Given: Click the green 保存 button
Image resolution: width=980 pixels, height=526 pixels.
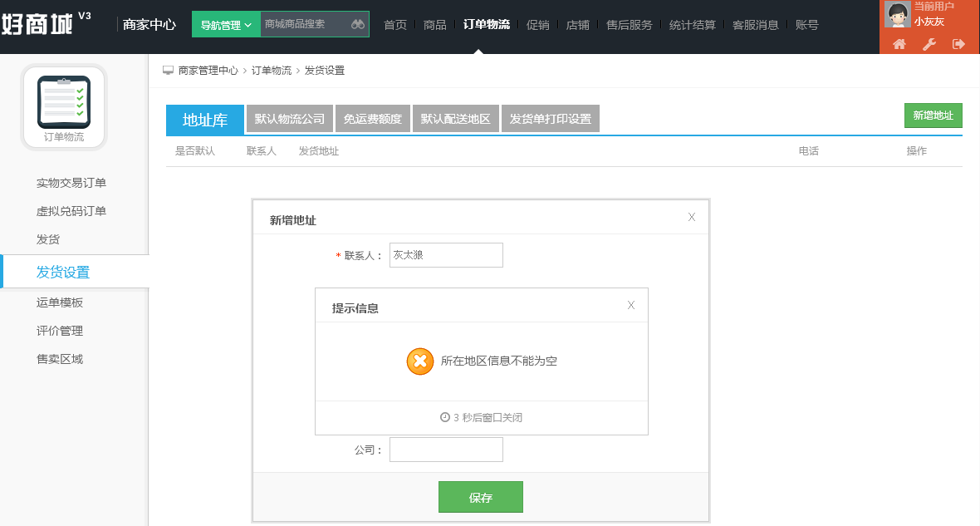Looking at the screenshot, I should click(481, 497).
